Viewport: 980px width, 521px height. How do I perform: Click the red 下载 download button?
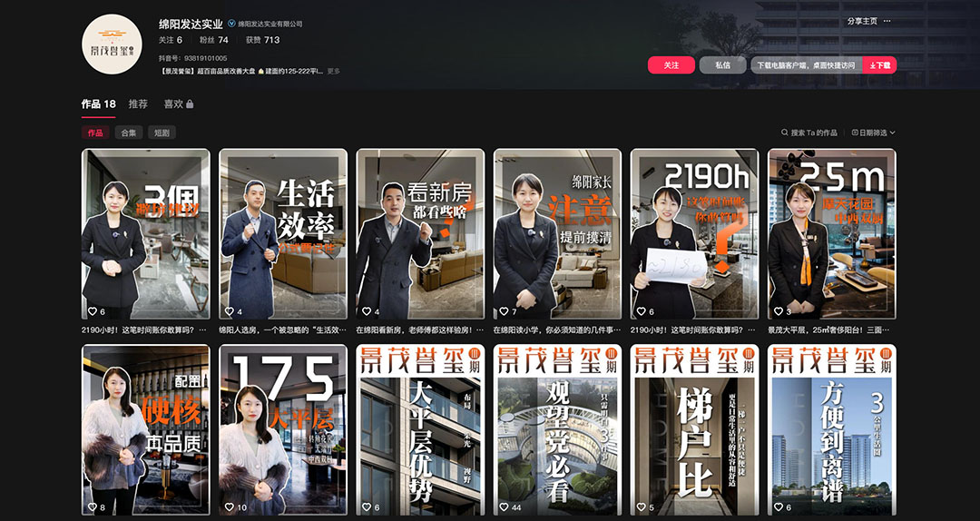click(879, 65)
